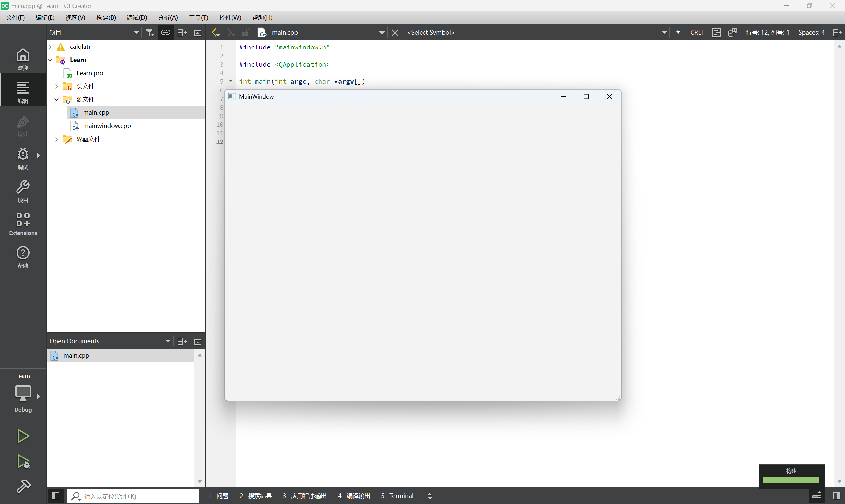Select main.cpp in the project tree
845x504 pixels.
[x=96, y=113]
